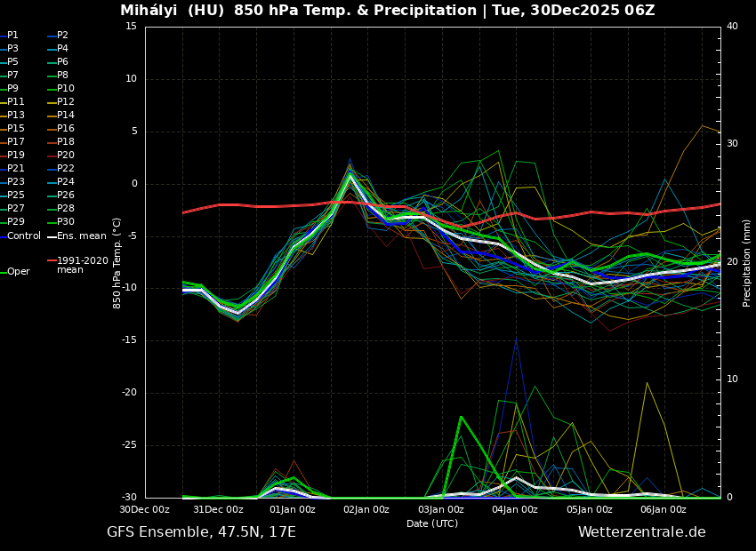The image size is (756, 551).
Task: Click the 06Jan 00z x-axis tick label
Action: coord(664,509)
